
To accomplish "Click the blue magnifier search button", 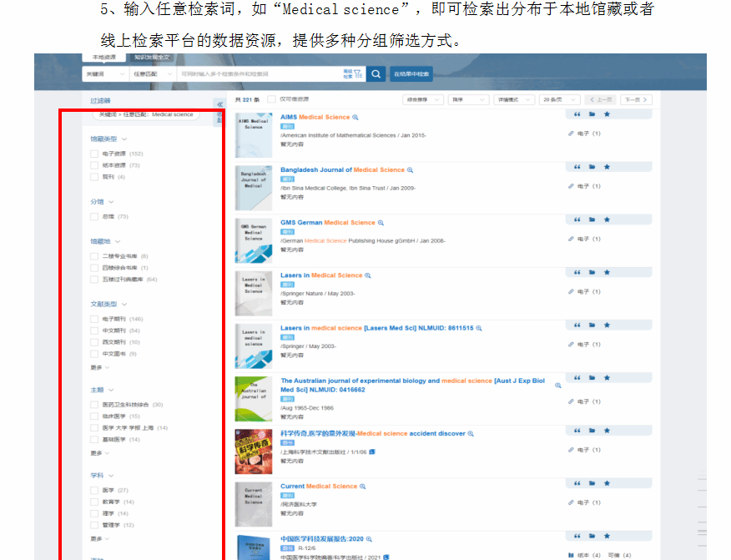I will pos(376,74).
